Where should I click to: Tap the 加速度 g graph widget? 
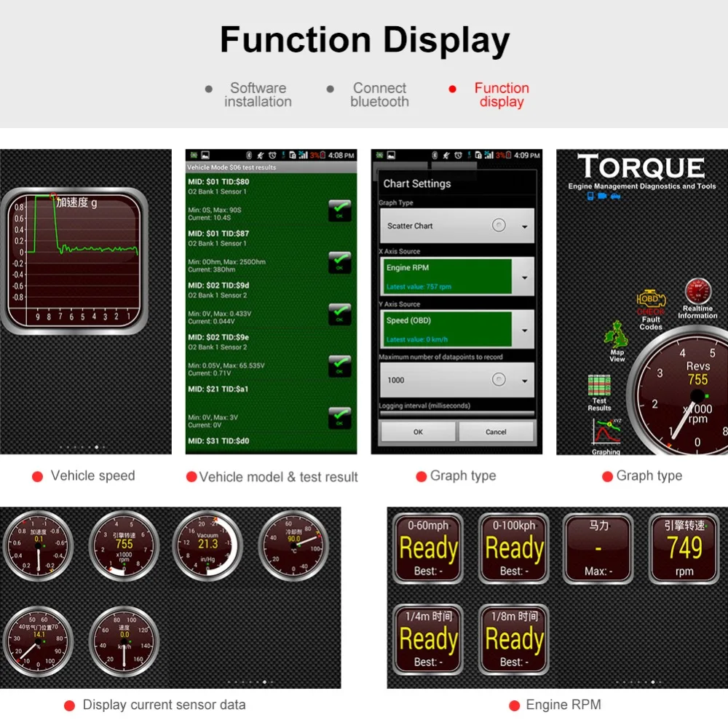click(74, 261)
